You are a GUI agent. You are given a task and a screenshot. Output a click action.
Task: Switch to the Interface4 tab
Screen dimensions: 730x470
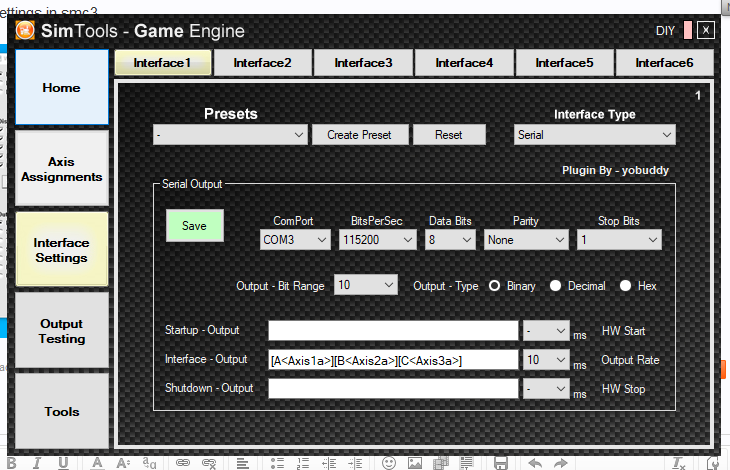[464, 63]
